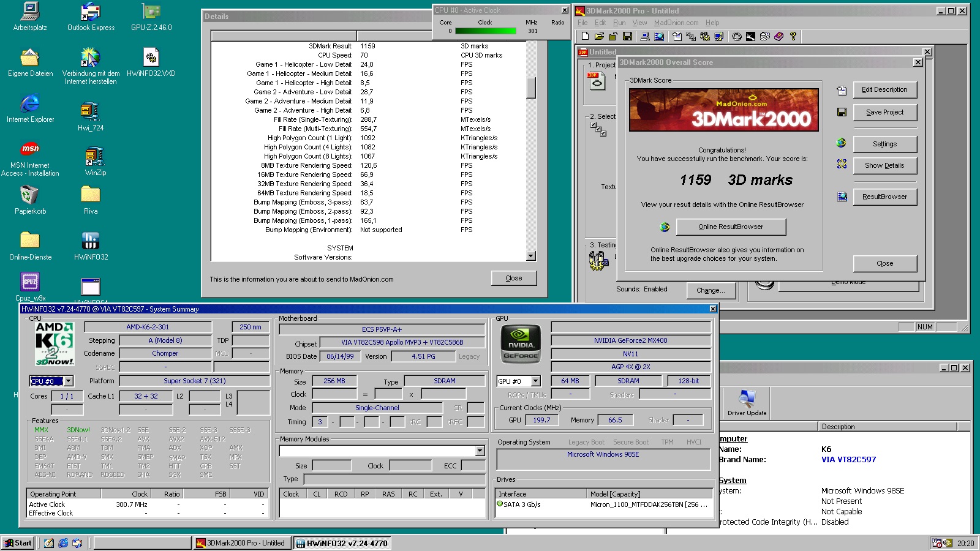This screenshot has width=980, height=551.
Task: Open the GPU #0 selector dropdown
Action: click(536, 381)
